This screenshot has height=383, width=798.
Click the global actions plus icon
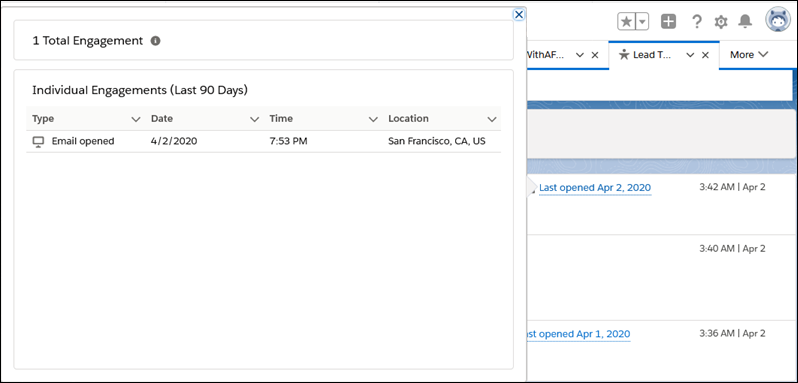[x=668, y=21]
